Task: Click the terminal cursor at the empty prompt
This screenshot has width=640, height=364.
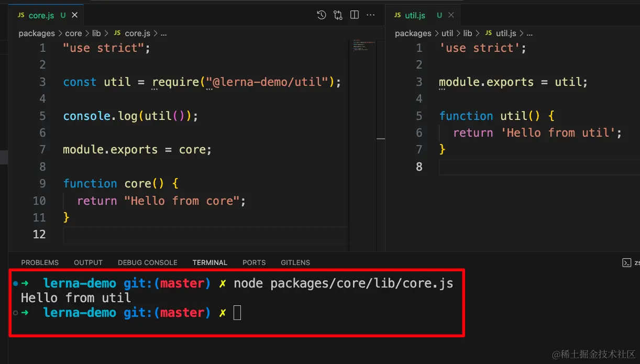Action: coord(237,313)
